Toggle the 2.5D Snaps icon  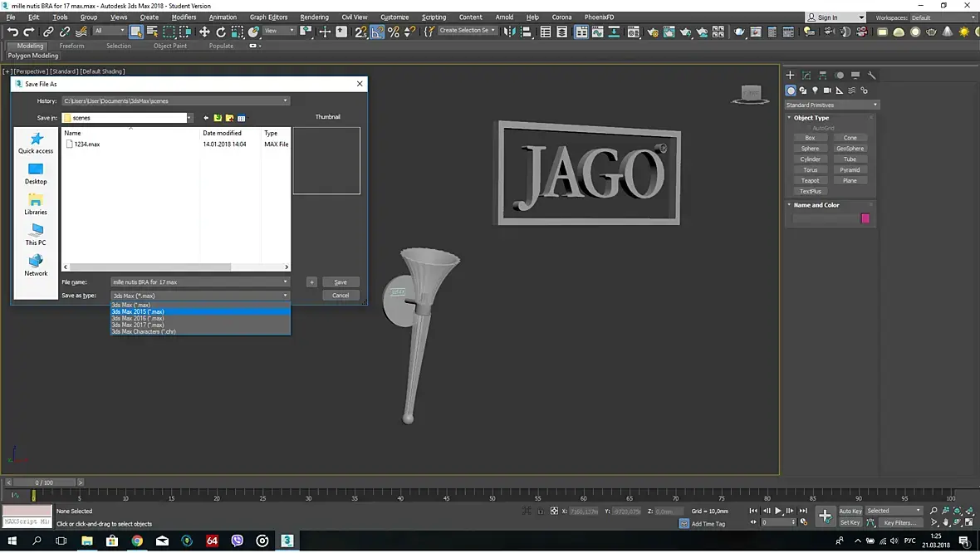[x=360, y=32]
